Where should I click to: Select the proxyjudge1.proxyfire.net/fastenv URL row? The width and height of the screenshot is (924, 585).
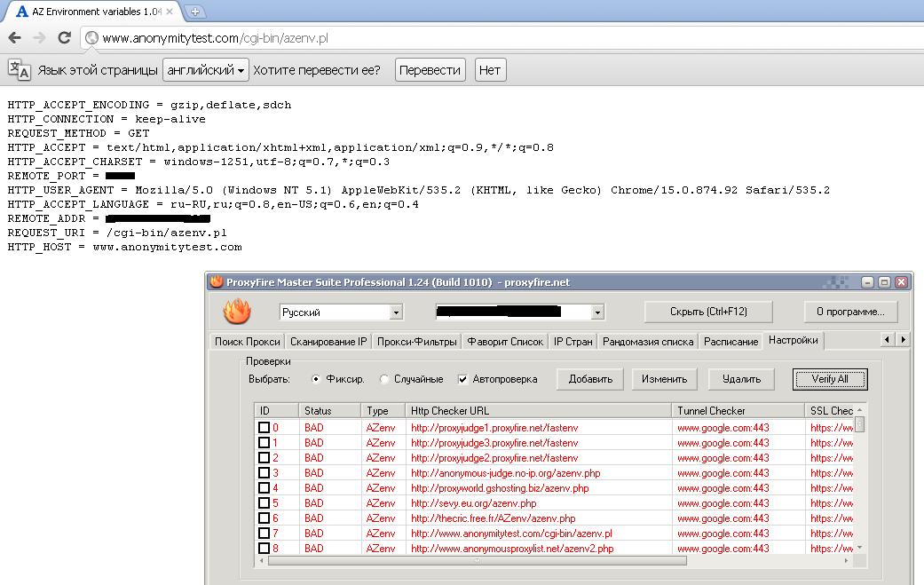[x=494, y=428]
